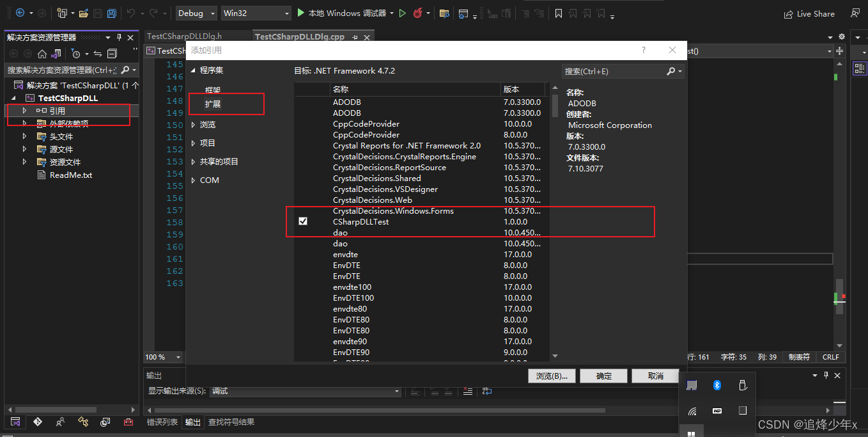
Task: Sort assemblies by the 名称 column header
Action: 415,89
